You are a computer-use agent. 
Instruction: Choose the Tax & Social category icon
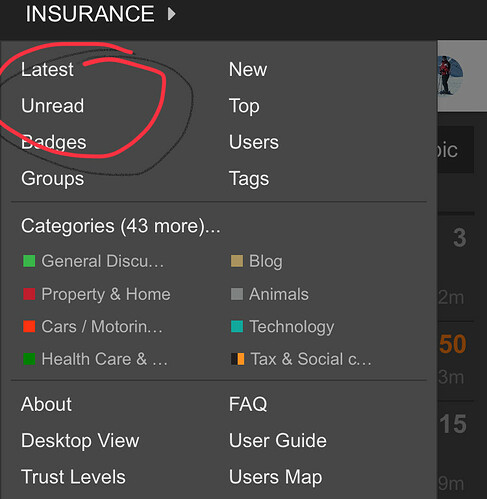tap(237, 359)
